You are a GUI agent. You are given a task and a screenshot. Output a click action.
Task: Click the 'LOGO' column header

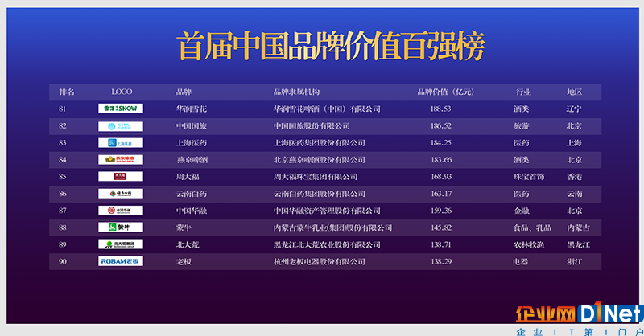122,92
